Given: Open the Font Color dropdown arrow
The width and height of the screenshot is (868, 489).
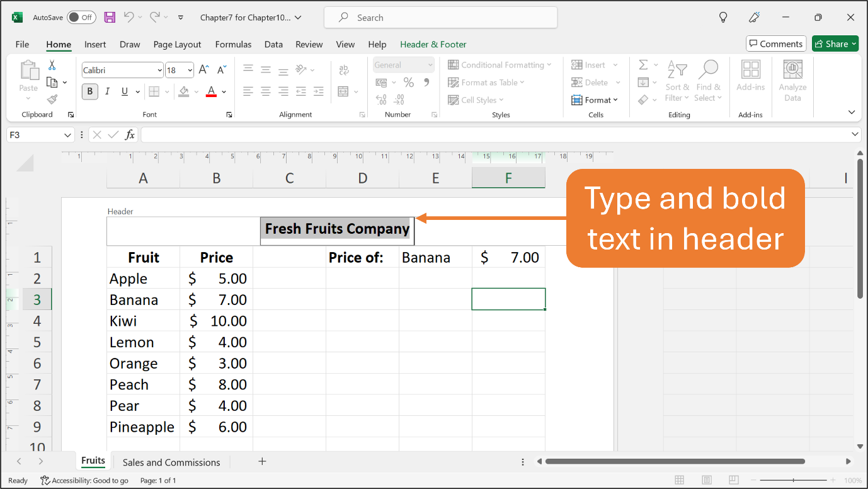Looking at the screenshot, I should (224, 91).
